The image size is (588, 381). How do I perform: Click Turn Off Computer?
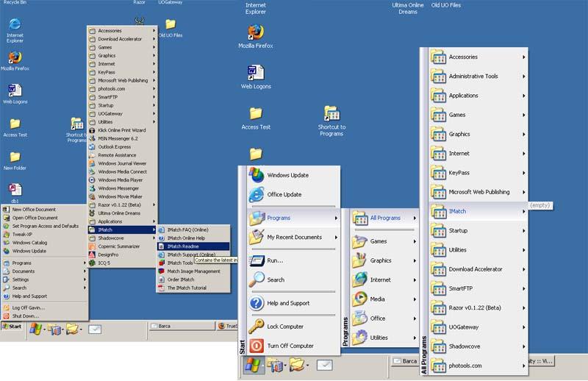click(293, 346)
